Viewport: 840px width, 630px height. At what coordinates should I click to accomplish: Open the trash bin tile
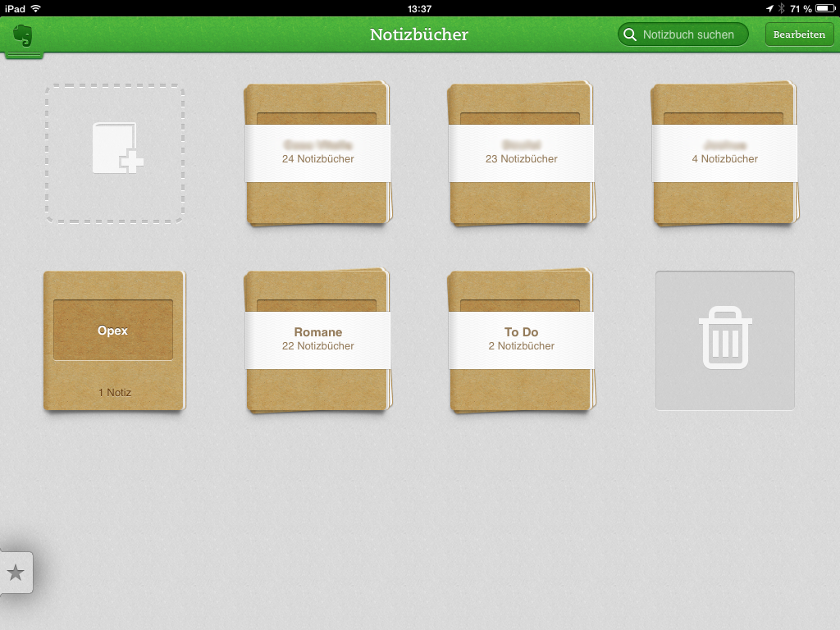click(x=724, y=340)
